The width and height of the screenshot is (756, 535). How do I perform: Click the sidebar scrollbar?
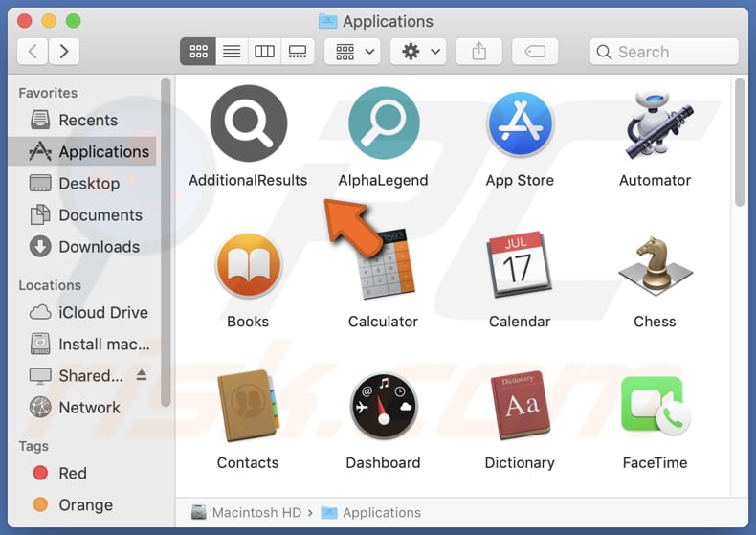[x=166, y=242]
